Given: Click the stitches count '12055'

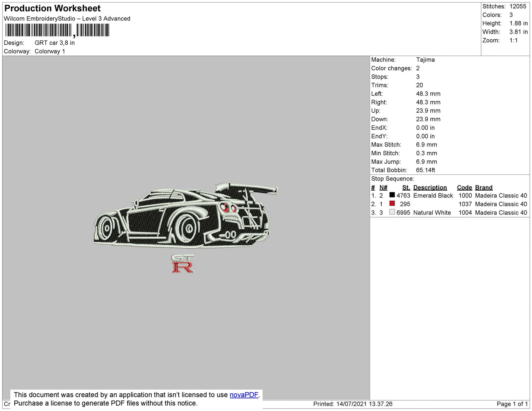Looking at the screenshot, I should [x=518, y=6].
